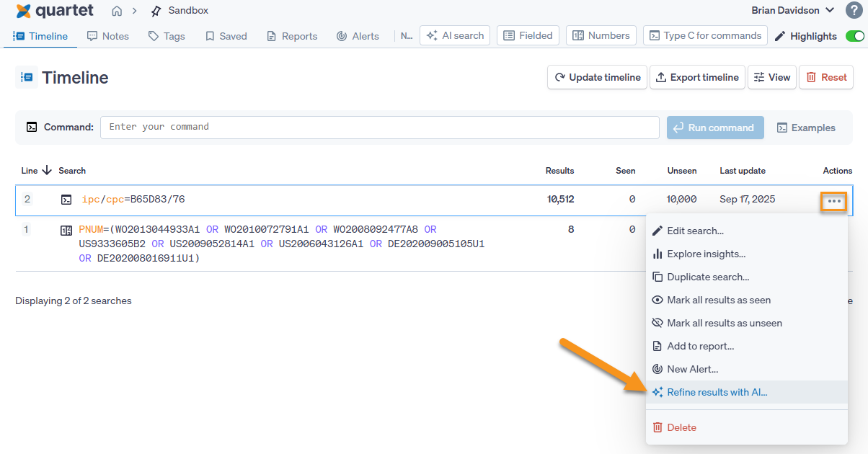868x454 pixels.
Task: Toggle the Highlights switch
Action: (854, 36)
